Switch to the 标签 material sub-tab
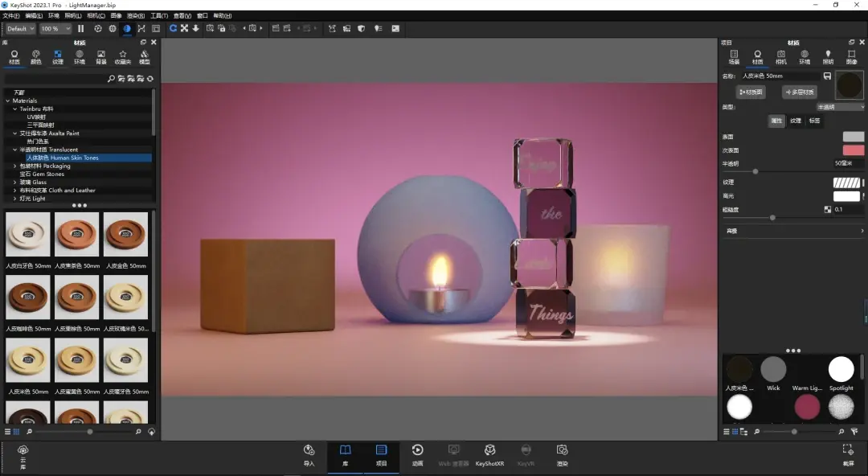Image resolution: width=868 pixels, height=476 pixels. point(815,121)
